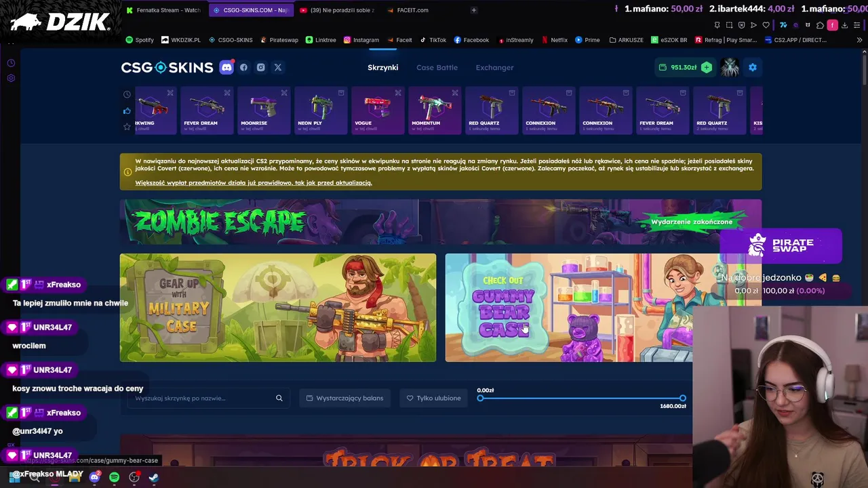Switch to the Skrzynki tab
Viewport: 868px width, 488px height.
tap(382, 67)
